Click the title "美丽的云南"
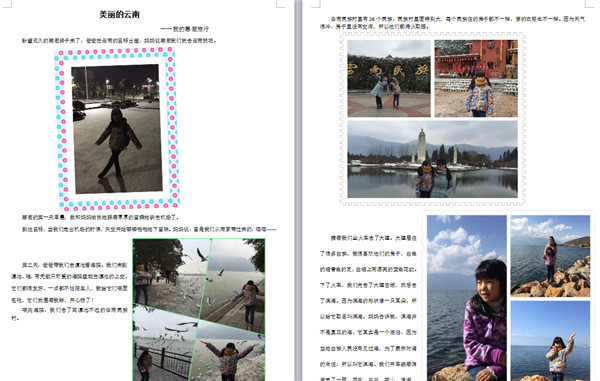Screen dimensions: 600x381 pos(119,15)
